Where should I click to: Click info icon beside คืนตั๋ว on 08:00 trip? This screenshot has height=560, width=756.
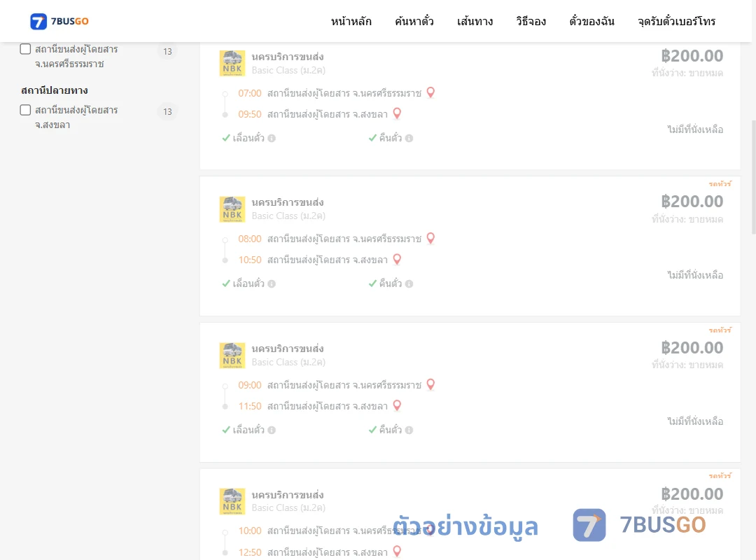click(x=409, y=284)
